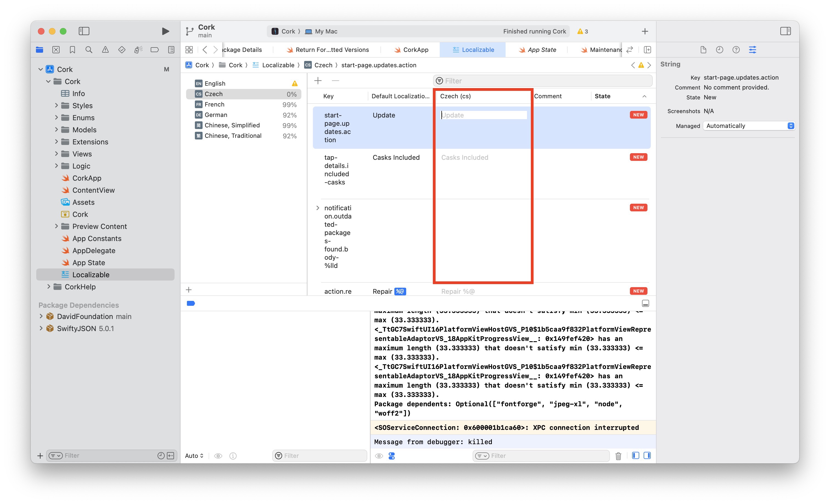Image resolution: width=830 pixels, height=504 pixels.
Task: Open the Managed Automatically dropdown
Action: (x=749, y=126)
